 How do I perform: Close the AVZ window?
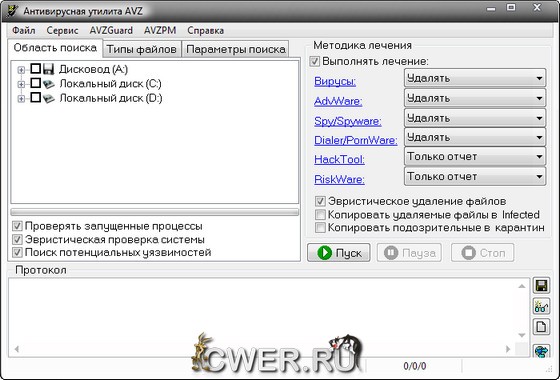pyautogui.click(x=537, y=8)
